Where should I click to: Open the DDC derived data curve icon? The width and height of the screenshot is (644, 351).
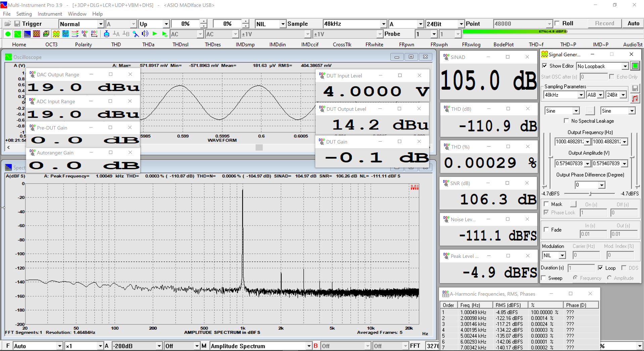[94, 34]
